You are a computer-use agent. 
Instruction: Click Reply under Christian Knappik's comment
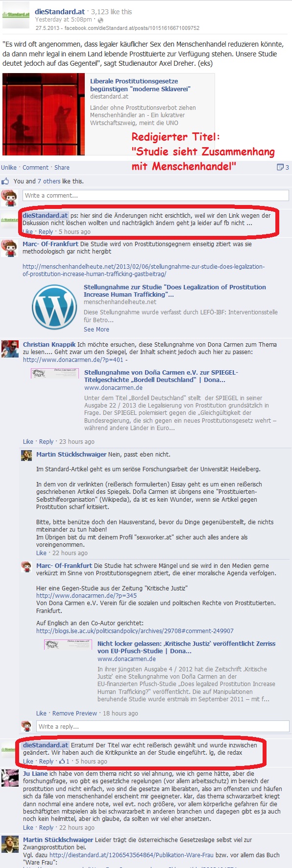[x=46, y=442]
